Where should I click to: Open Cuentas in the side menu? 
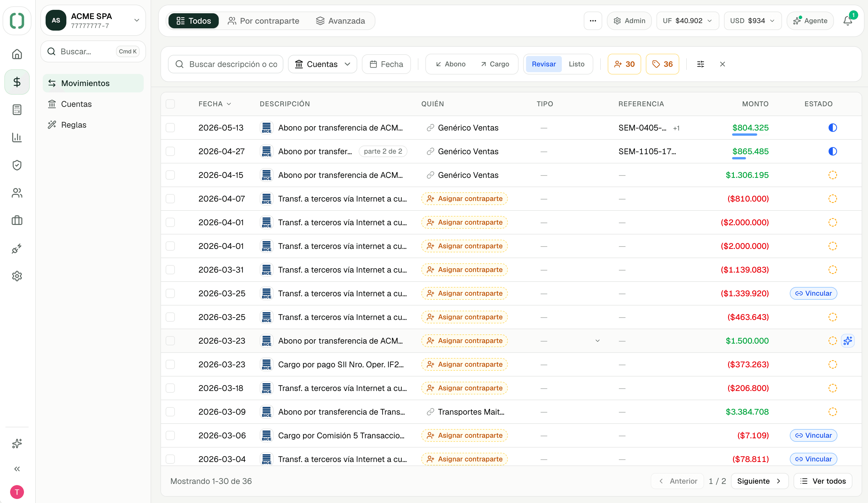(93, 104)
